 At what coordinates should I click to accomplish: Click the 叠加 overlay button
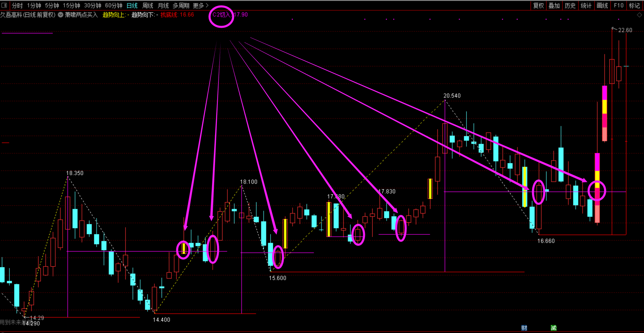tap(554, 5)
